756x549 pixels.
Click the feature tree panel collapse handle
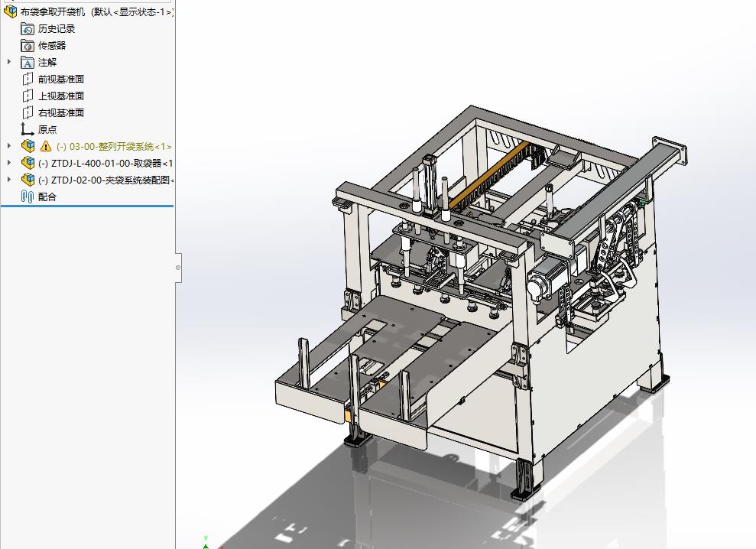point(178,268)
